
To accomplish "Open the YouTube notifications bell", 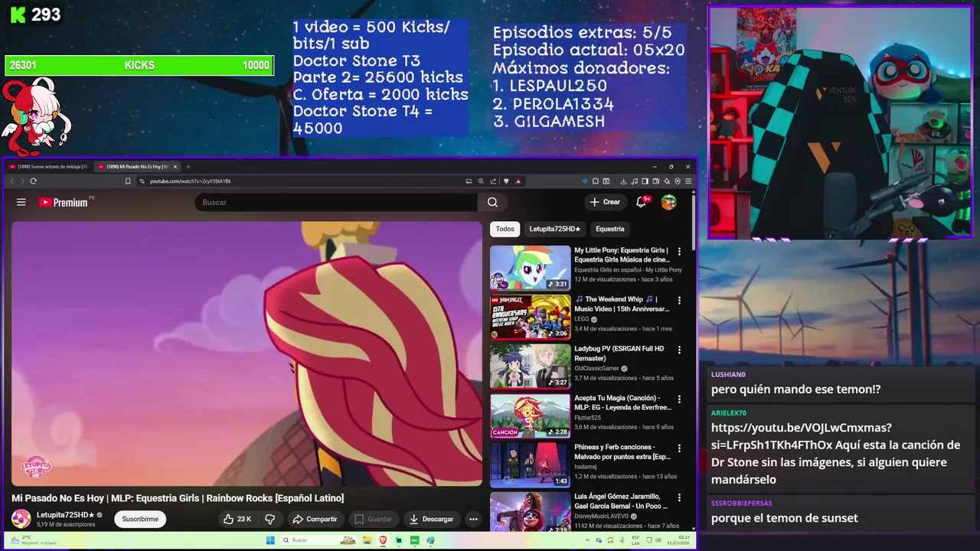I will coord(642,202).
